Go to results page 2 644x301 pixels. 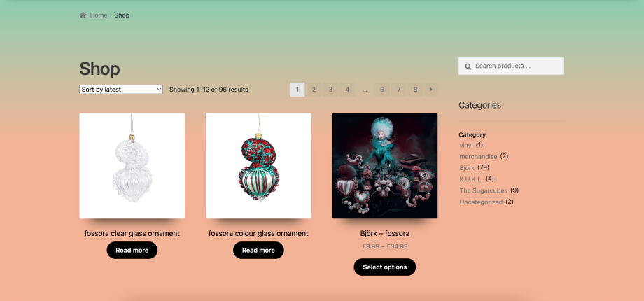click(314, 90)
